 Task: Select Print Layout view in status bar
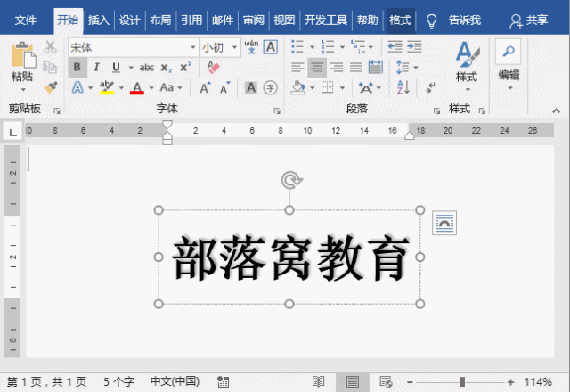click(353, 382)
